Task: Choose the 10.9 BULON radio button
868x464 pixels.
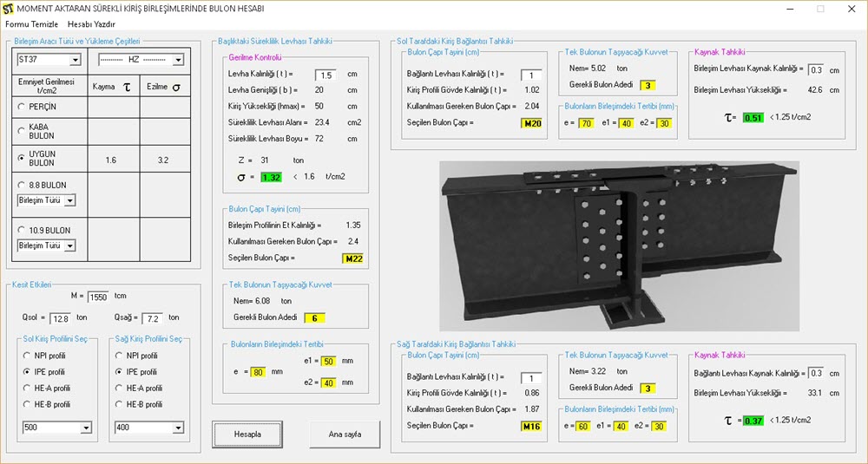Action: click(21, 230)
